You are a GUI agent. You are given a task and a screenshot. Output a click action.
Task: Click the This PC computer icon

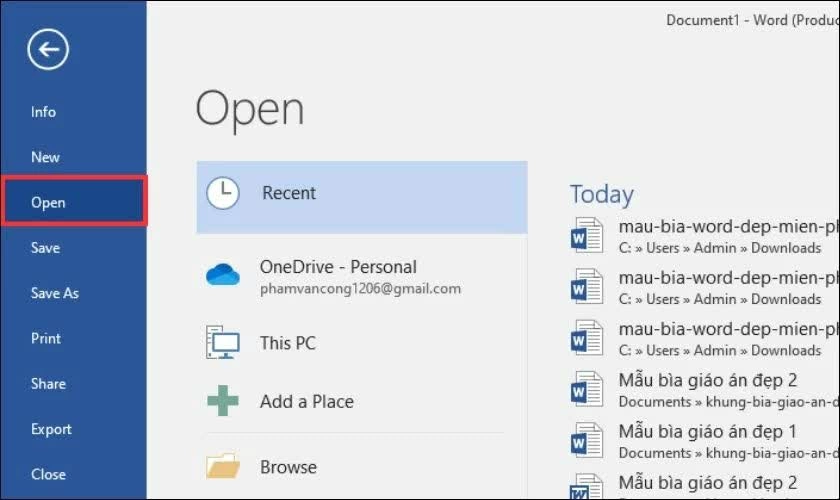coord(223,342)
